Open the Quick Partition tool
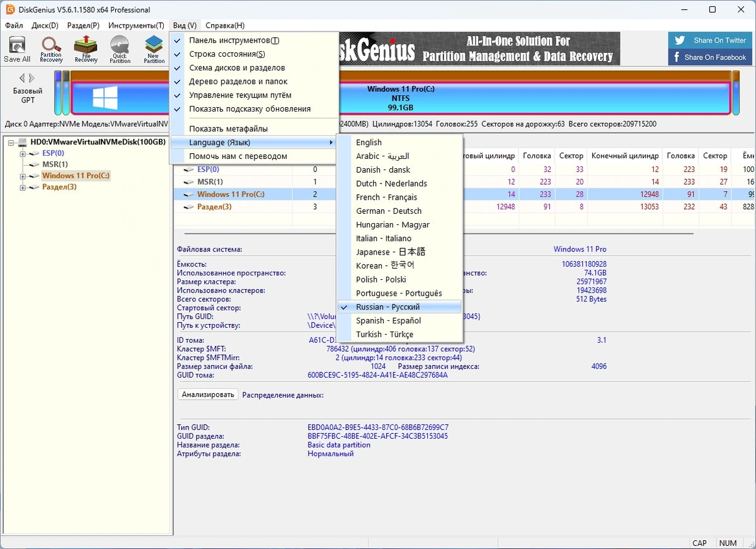 (x=120, y=49)
